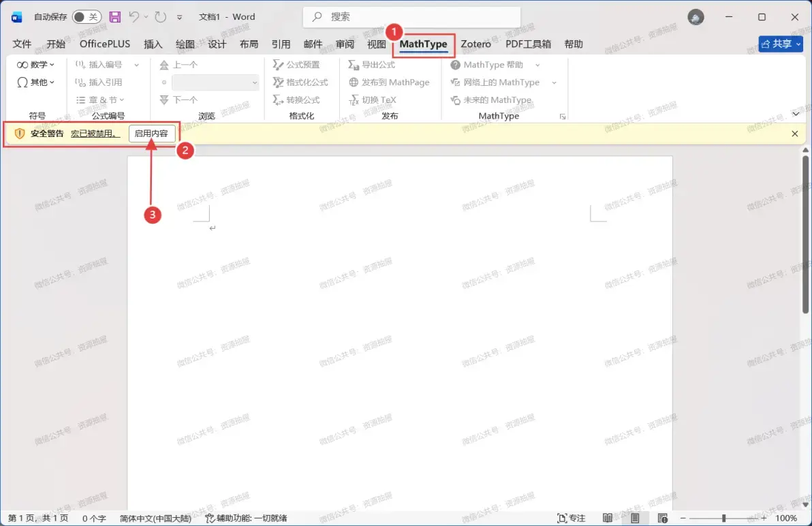
Task: Switch to the 布局 tab
Action: click(x=249, y=44)
